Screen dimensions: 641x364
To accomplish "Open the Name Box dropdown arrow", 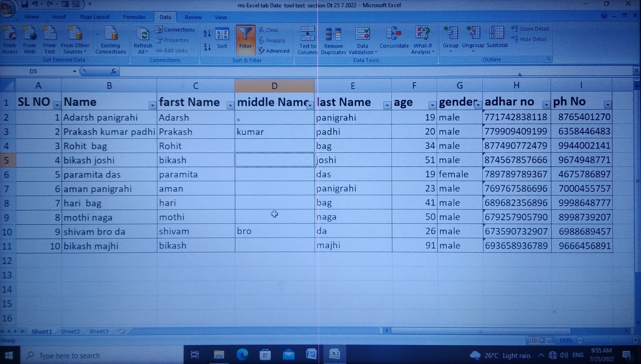I will coord(74,71).
